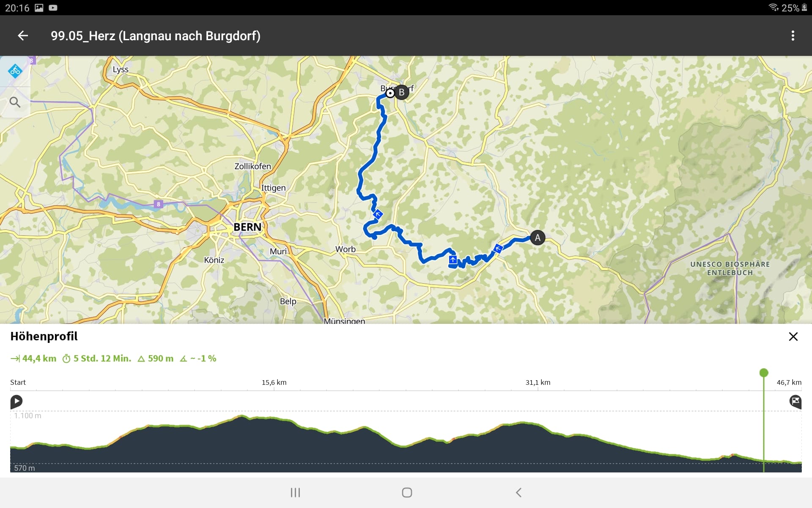The height and width of the screenshot is (508, 812).
Task: Tap the 15,6 km marker on profile
Action: (x=274, y=383)
